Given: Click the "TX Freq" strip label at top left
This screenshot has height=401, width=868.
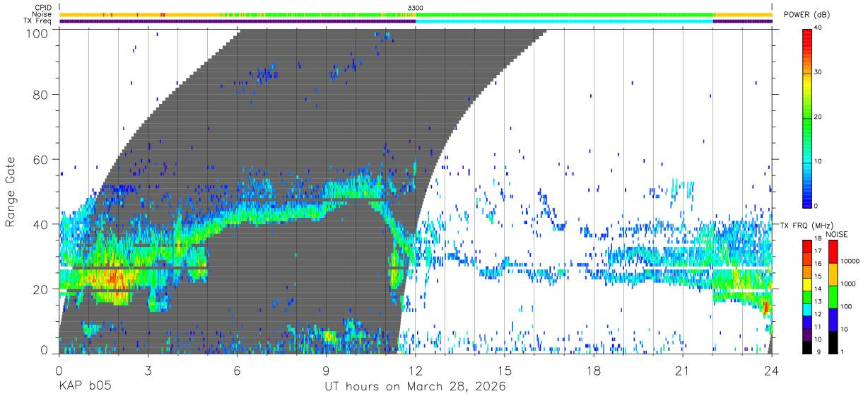Looking at the screenshot, I should click(x=37, y=21).
